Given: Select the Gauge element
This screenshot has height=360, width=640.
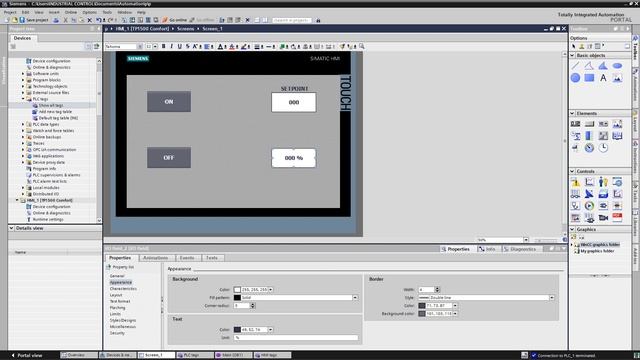Looking at the screenshot, I should [589, 148].
